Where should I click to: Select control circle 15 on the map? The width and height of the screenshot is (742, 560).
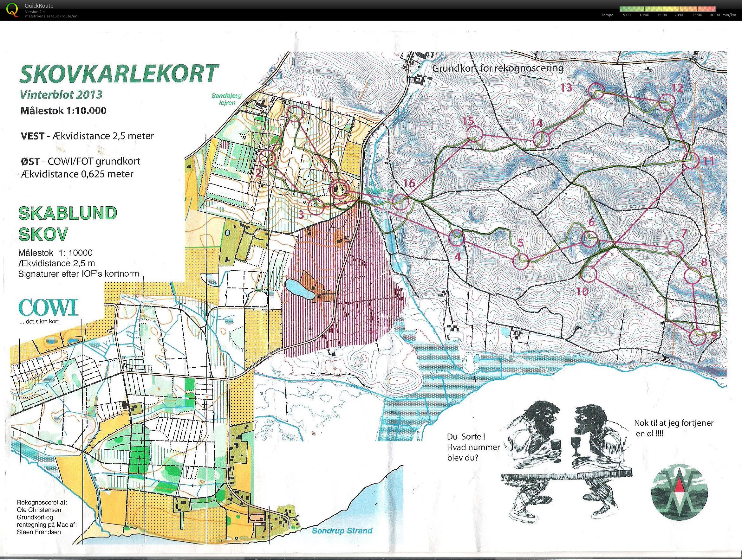tap(475, 134)
